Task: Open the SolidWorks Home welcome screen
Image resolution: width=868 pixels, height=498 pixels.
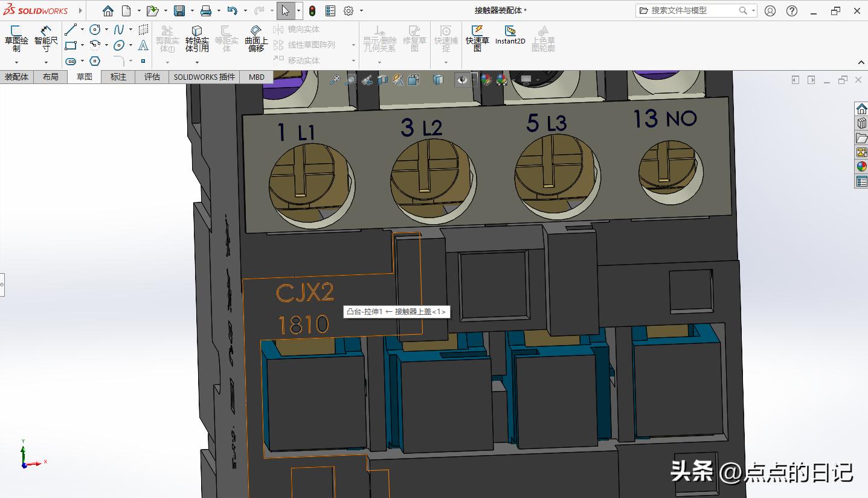Action: click(108, 11)
